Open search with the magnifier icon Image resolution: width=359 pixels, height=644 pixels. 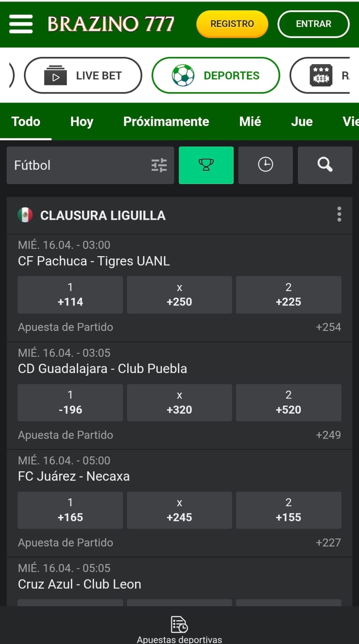tap(325, 165)
